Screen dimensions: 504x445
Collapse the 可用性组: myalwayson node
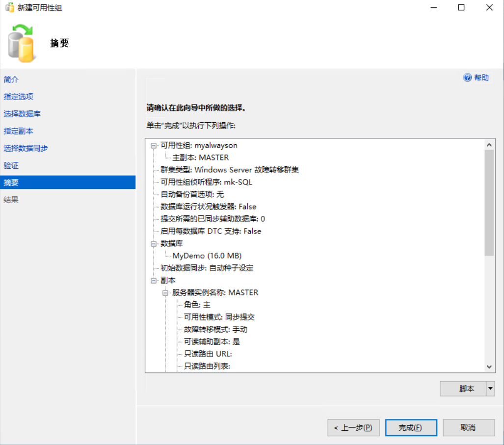click(x=154, y=146)
